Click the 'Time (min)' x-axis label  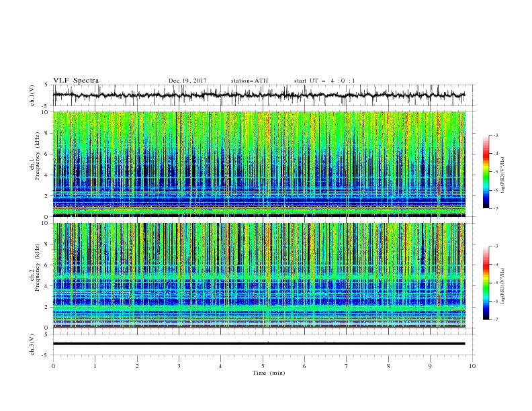tap(269, 373)
